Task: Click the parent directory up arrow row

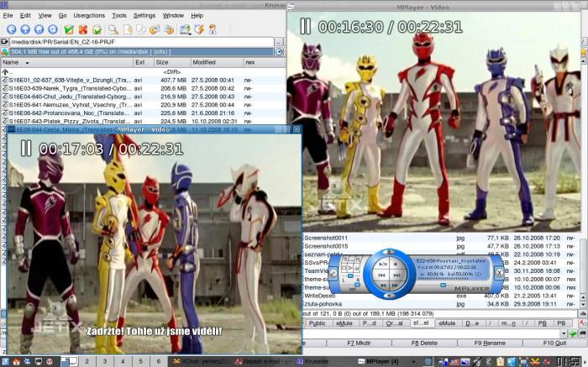Action: click(x=143, y=71)
